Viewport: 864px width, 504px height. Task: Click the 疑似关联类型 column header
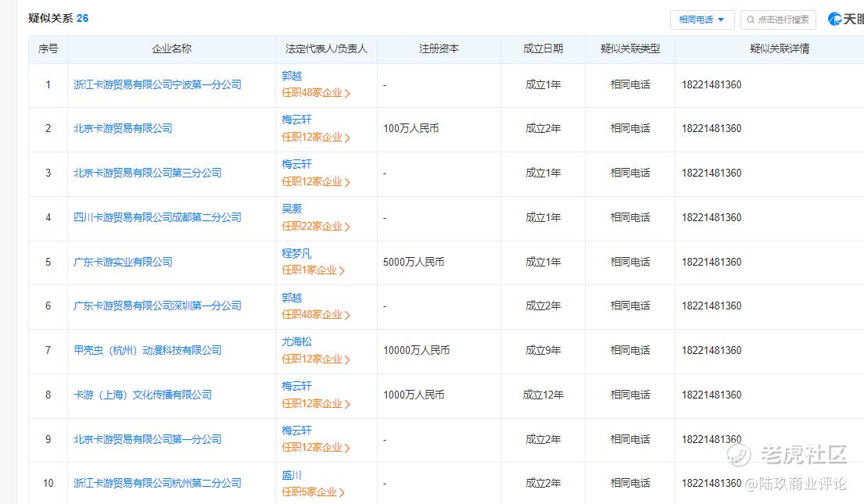tap(629, 49)
